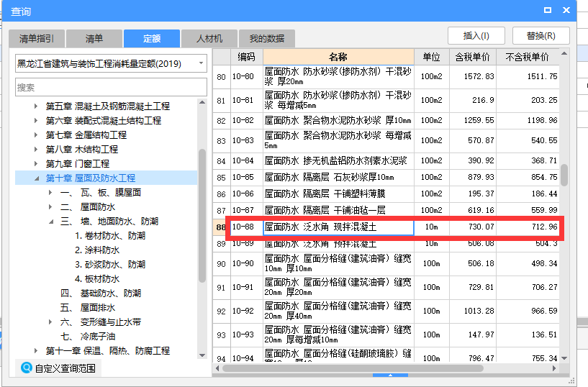
Task: Select 五、屋面排水 tree item
Action: coord(88,308)
